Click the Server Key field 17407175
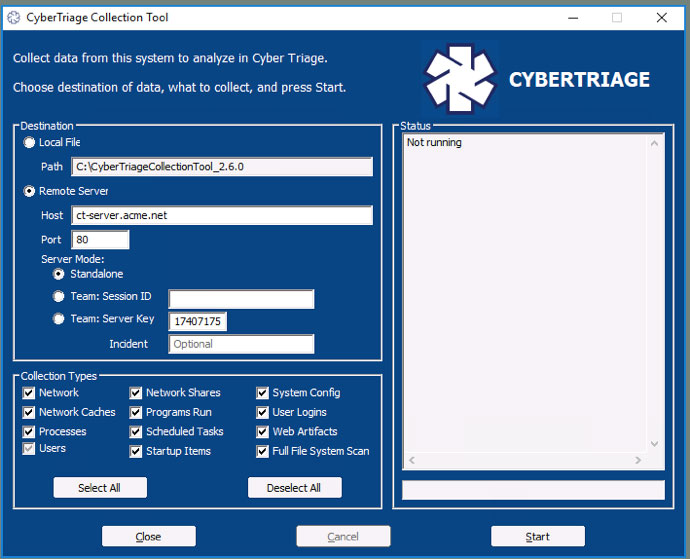690x559 pixels. [198, 321]
